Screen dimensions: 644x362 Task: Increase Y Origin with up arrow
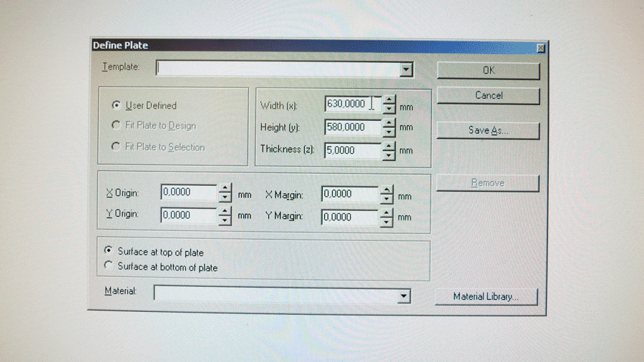pyautogui.click(x=225, y=211)
